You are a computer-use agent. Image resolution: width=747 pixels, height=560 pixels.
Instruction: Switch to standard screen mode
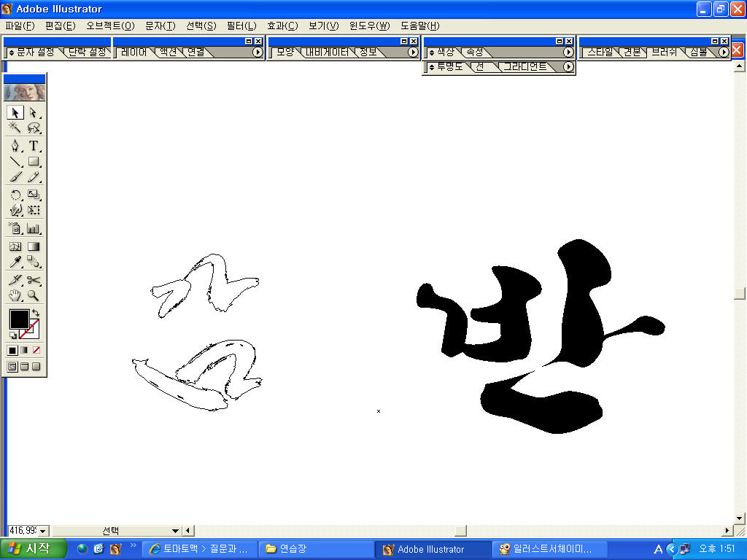click(x=12, y=367)
